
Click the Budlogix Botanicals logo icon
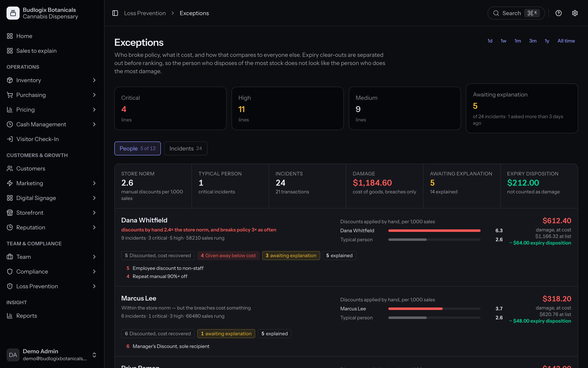[13, 13]
